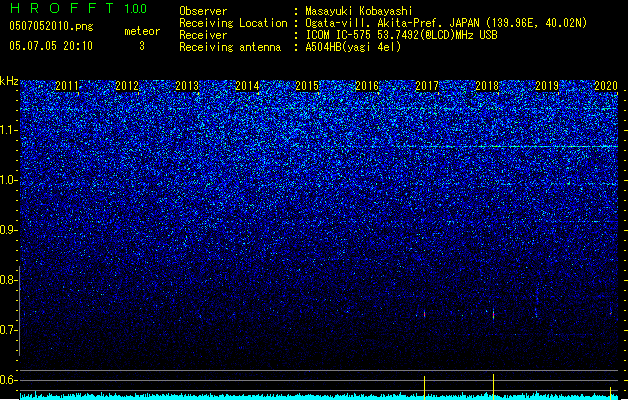Click the 0.6 kHz frequency tick label

[9, 380]
